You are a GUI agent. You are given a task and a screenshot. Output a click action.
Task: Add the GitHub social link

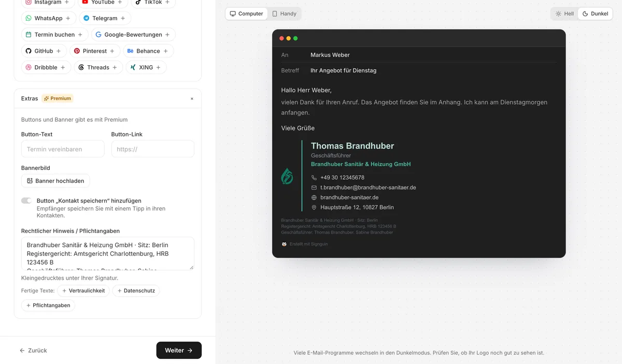44,51
